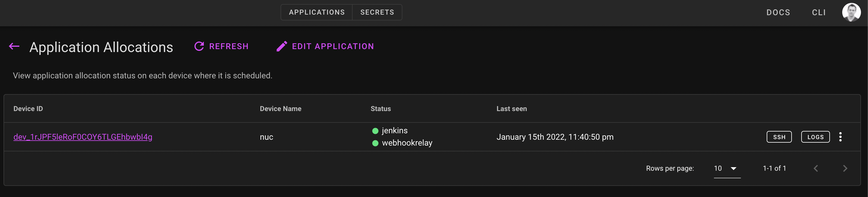The width and height of the screenshot is (868, 197).
Task: Open device dev_1rJPF5leRoF0COY6TLGEhbwbI4g link
Action: point(83,137)
